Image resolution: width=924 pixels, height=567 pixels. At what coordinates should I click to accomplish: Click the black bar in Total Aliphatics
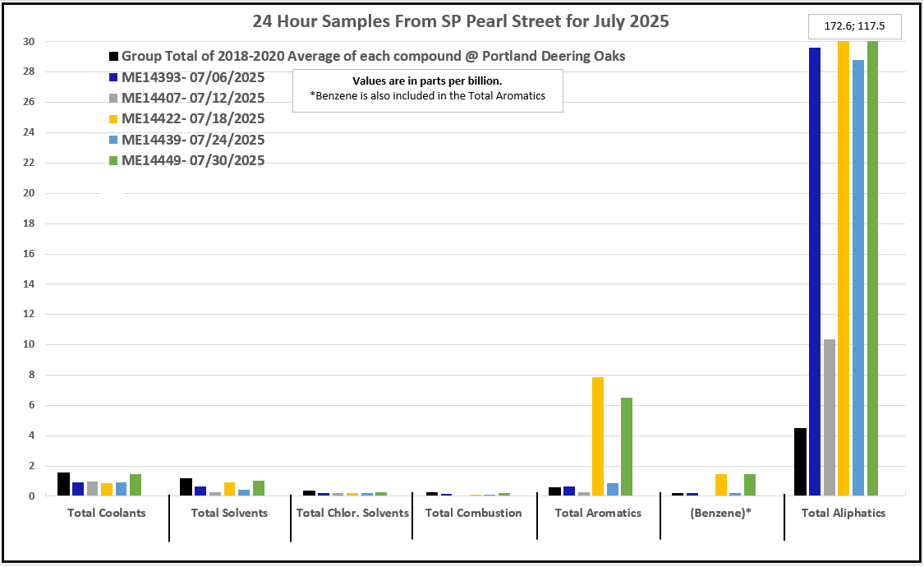point(800,462)
